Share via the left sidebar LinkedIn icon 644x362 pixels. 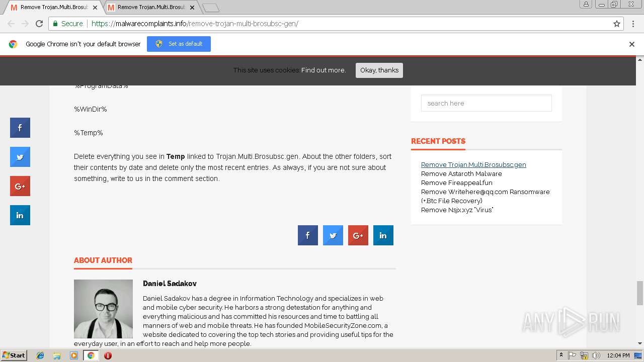tap(20, 215)
